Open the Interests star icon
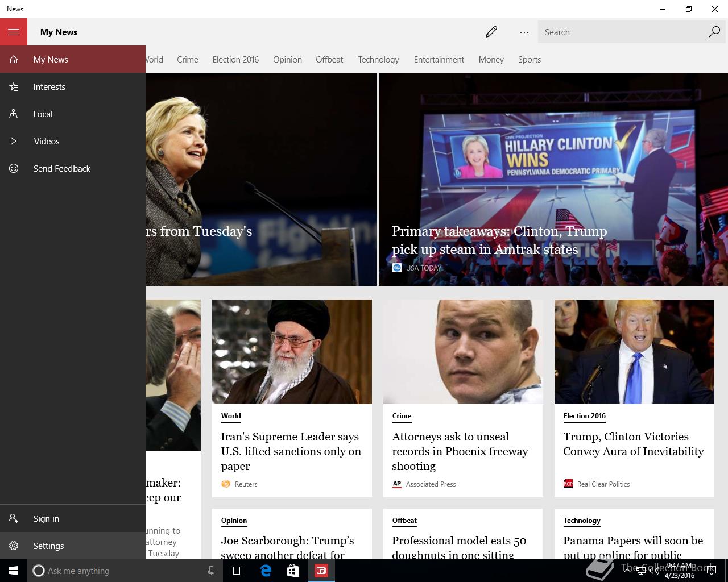This screenshot has height=582, width=728. (14, 86)
